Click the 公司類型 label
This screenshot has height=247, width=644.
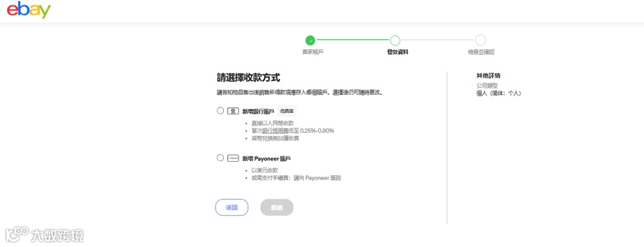487,86
